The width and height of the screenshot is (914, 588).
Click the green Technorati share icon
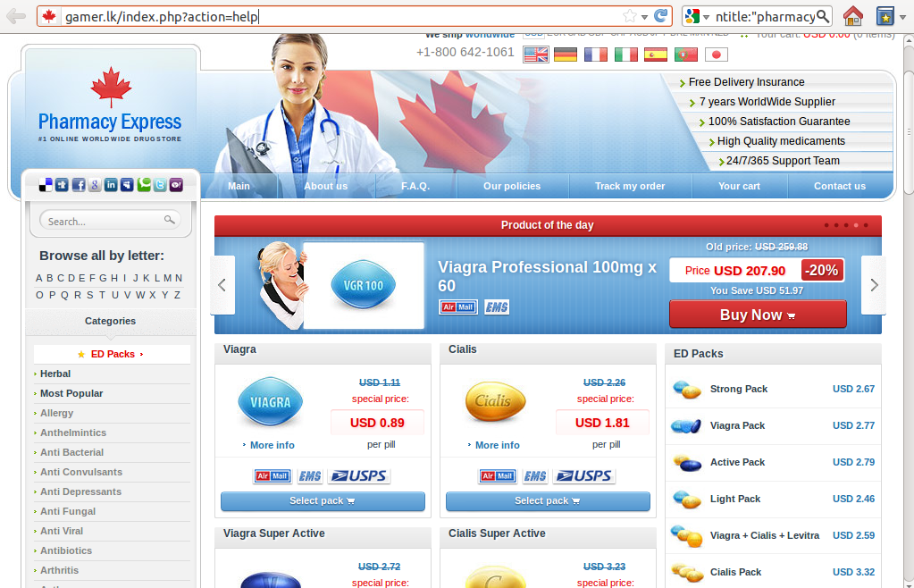click(143, 185)
